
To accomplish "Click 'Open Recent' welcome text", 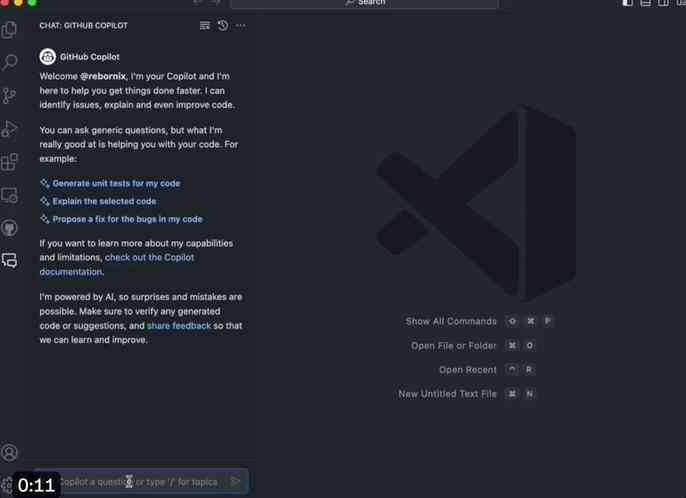I will tap(468, 370).
